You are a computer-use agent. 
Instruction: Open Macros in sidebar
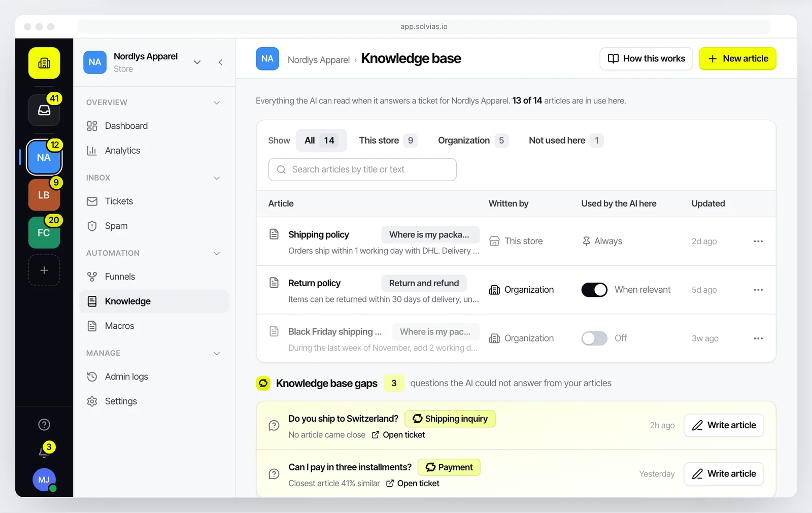coord(154,326)
